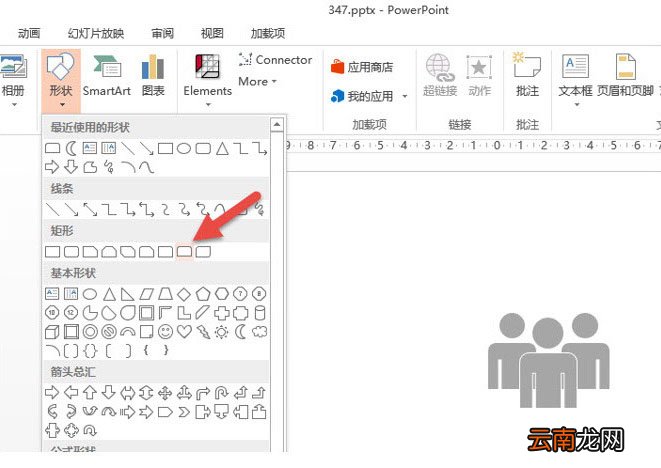The width and height of the screenshot is (661, 468).
Task: Open the 审阅 tab
Action: pyautogui.click(x=162, y=33)
